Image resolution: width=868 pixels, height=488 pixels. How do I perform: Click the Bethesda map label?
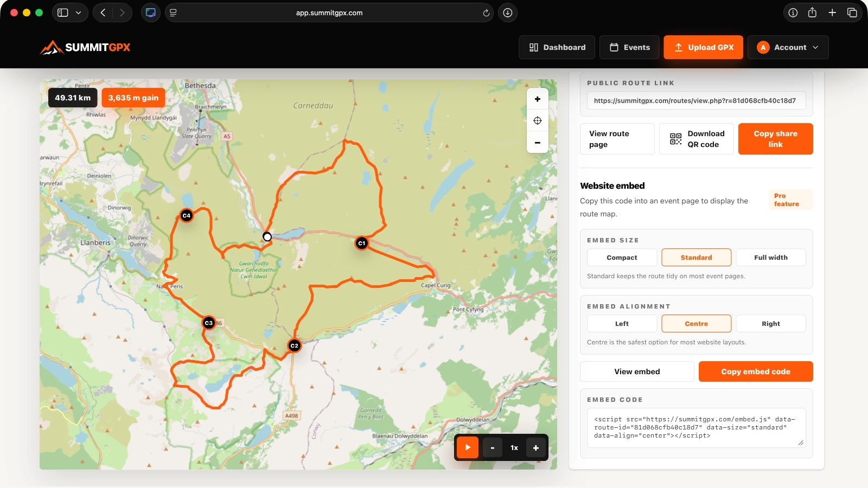point(200,86)
